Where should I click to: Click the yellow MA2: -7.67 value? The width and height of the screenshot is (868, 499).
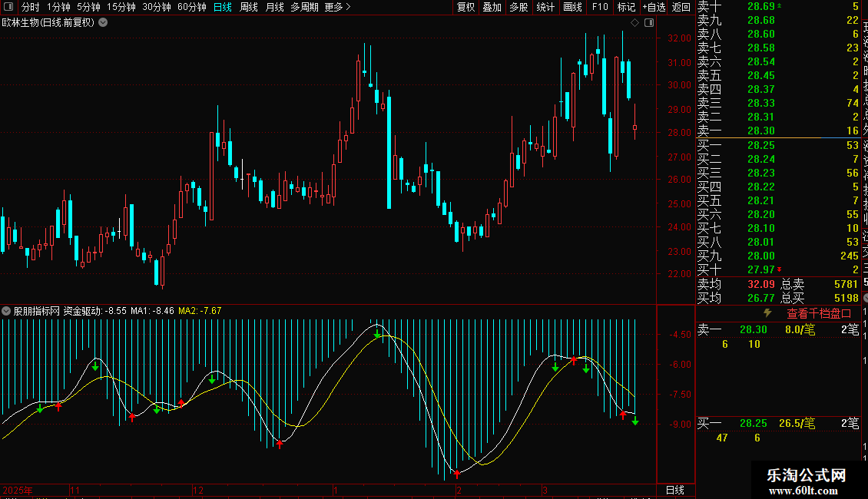tap(200, 311)
